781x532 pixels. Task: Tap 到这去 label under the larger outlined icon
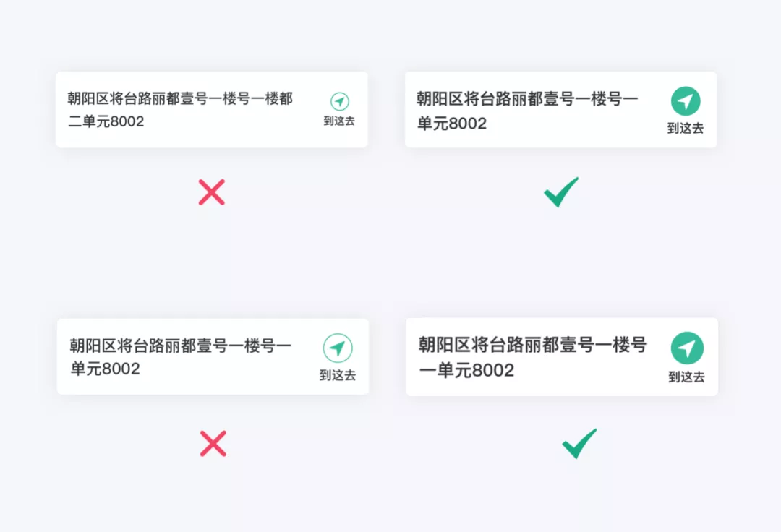338,375
